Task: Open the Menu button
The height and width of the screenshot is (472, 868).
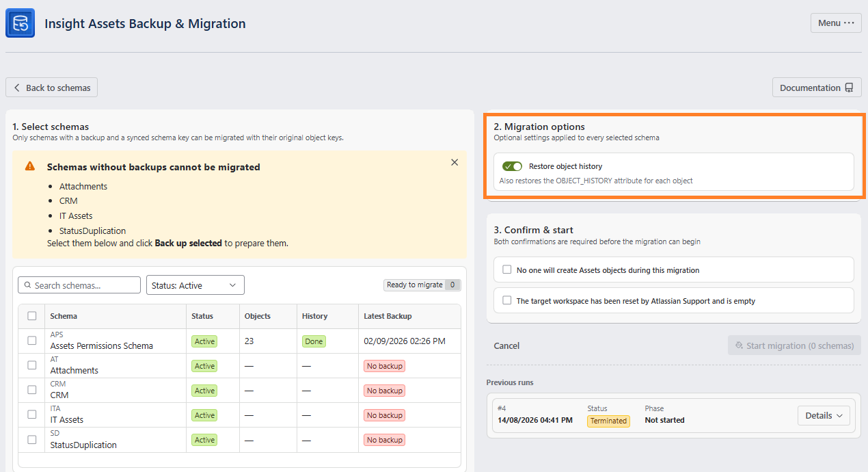Action: [836, 23]
